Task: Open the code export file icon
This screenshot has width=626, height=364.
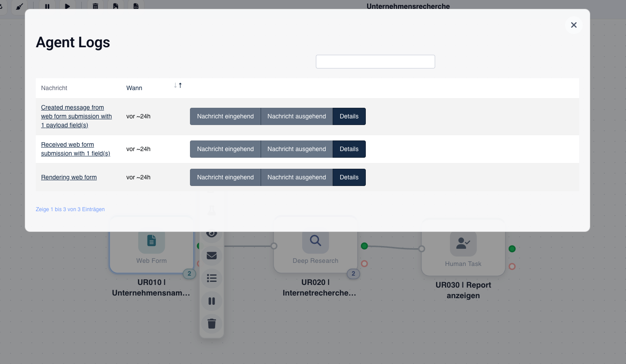Action: pyautogui.click(x=137, y=6)
